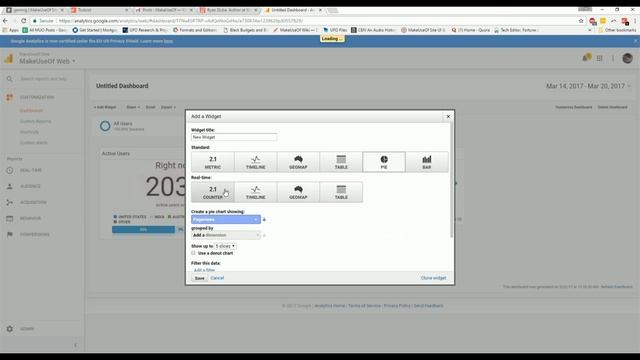Image resolution: width=640 pixels, height=360 pixels.
Task: Click Privacy Policy in the footer
Action: [x=397, y=306]
